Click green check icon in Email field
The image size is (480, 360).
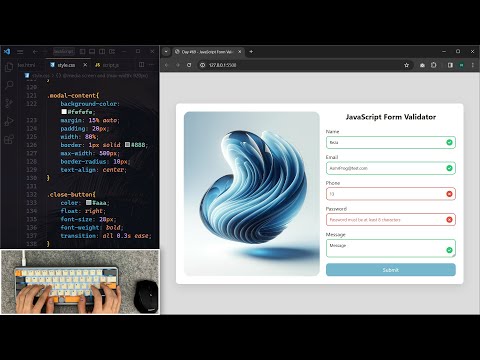pos(449,168)
